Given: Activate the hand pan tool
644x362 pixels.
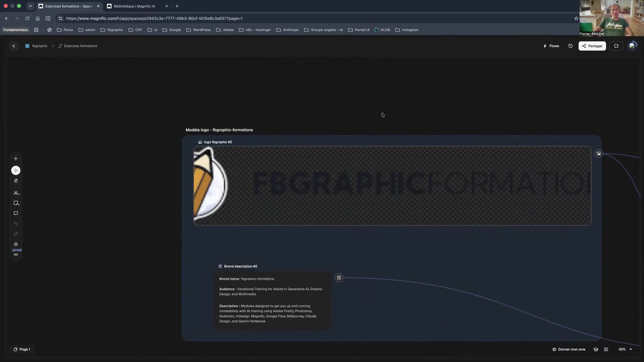Looking at the screenshot, I should 16,181.
